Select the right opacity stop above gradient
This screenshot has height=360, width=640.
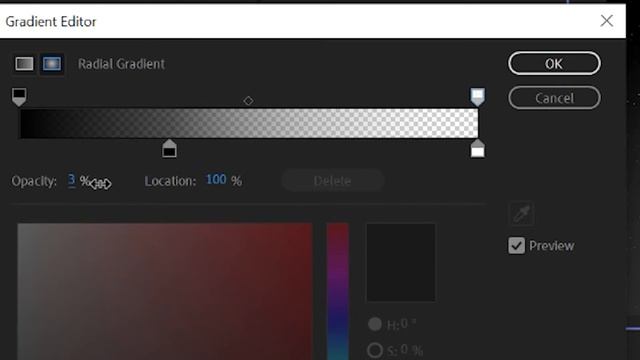478,97
